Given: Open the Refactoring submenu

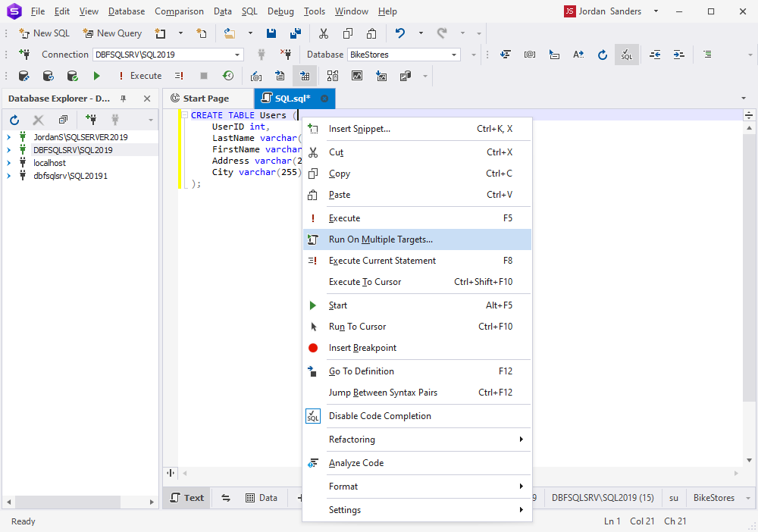Looking at the screenshot, I should pyautogui.click(x=417, y=440).
